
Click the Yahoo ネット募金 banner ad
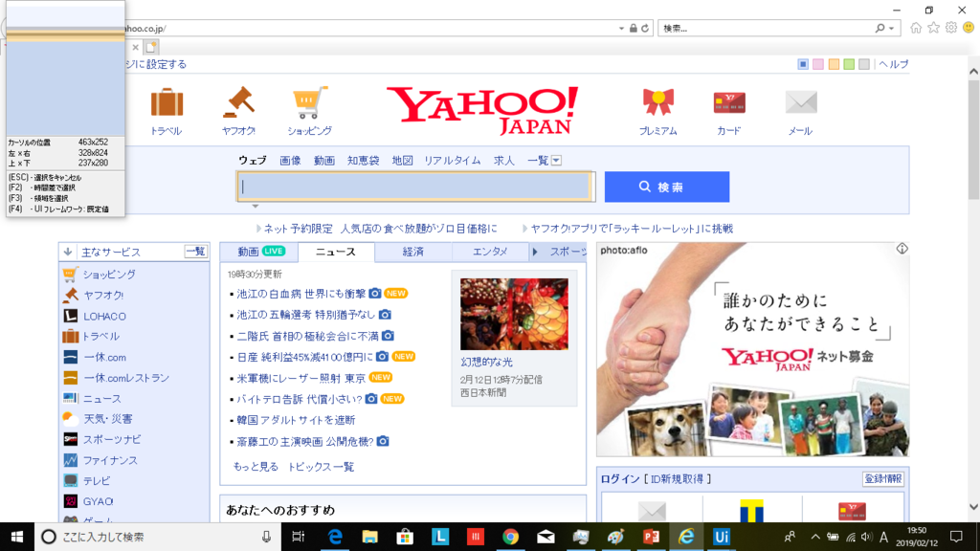point(752,349)
